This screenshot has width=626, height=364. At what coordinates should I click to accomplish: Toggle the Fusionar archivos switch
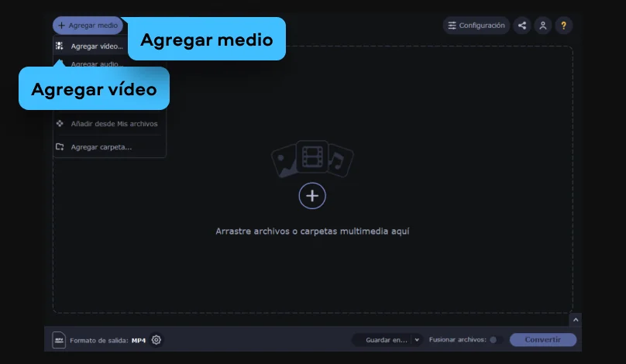pos(495,340)
